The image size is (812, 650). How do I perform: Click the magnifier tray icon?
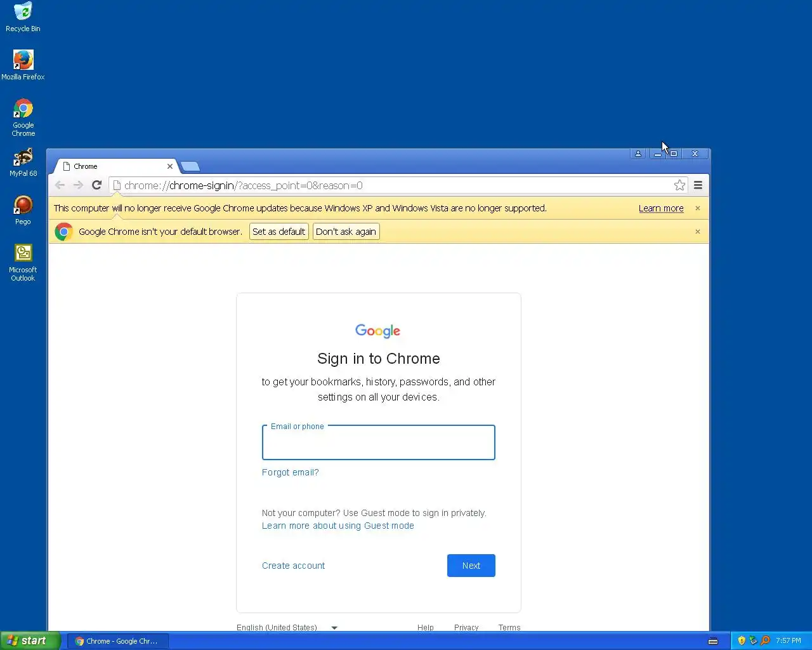pyautogui.click(x=765, y=640)
